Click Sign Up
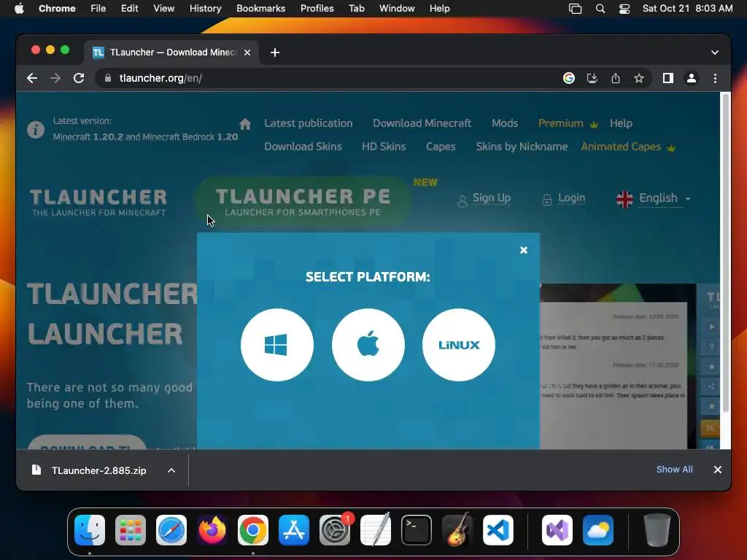Image resolution: width=747 pixels, height=560 pixels. tap(491, 198)
